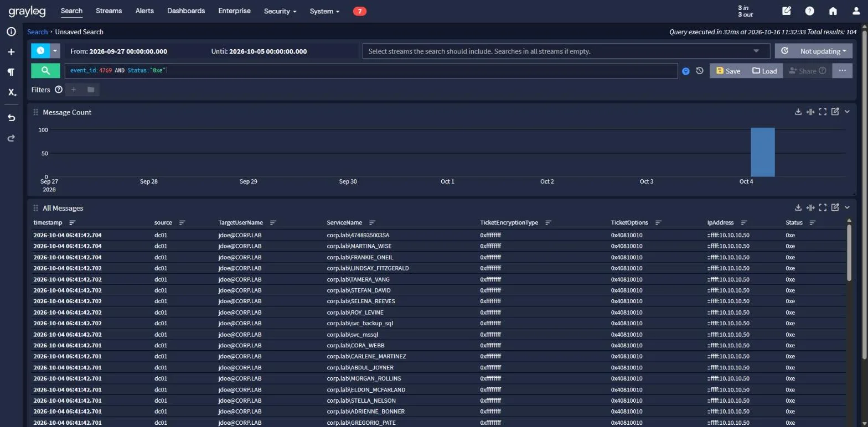Open the time range type dropdown arrow
The image size is (868, 427).
point(55,51)
